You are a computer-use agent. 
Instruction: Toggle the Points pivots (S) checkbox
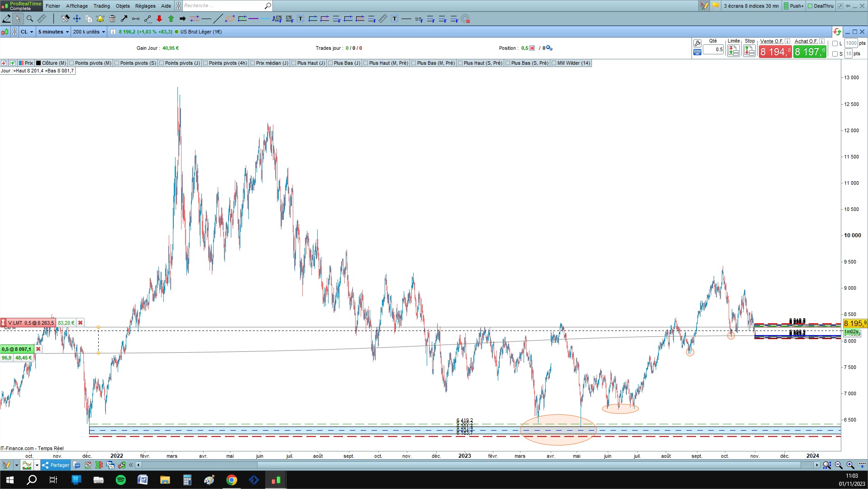117,63
